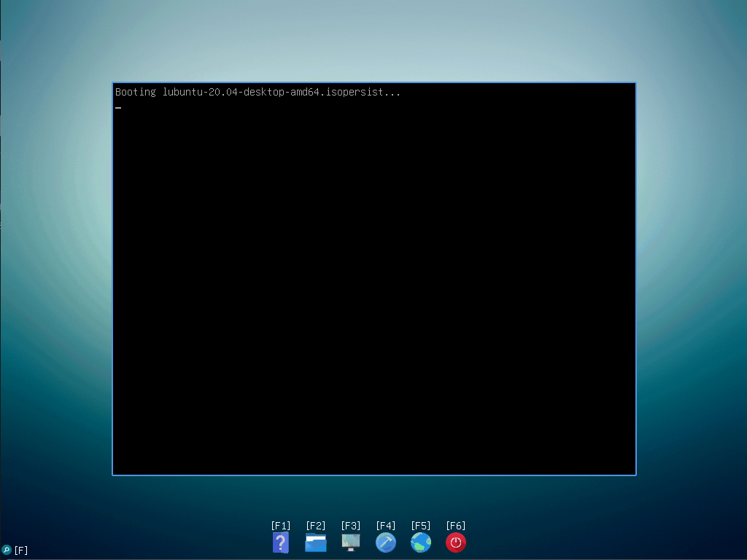Open the F4 hammer tools icon

pos(386,542)
